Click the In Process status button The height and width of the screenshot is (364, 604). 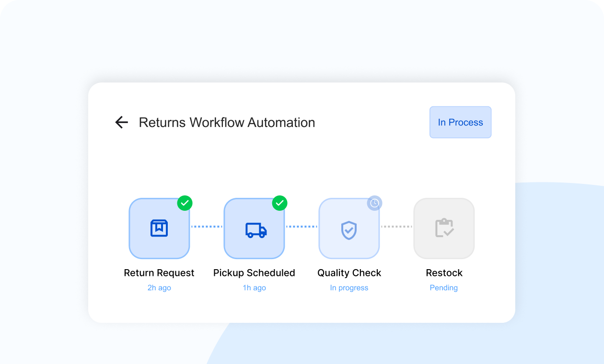point(460,122)
